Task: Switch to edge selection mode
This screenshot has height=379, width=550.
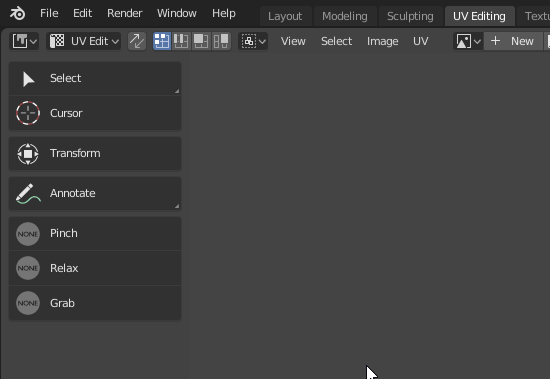Action: coord(181,41)
